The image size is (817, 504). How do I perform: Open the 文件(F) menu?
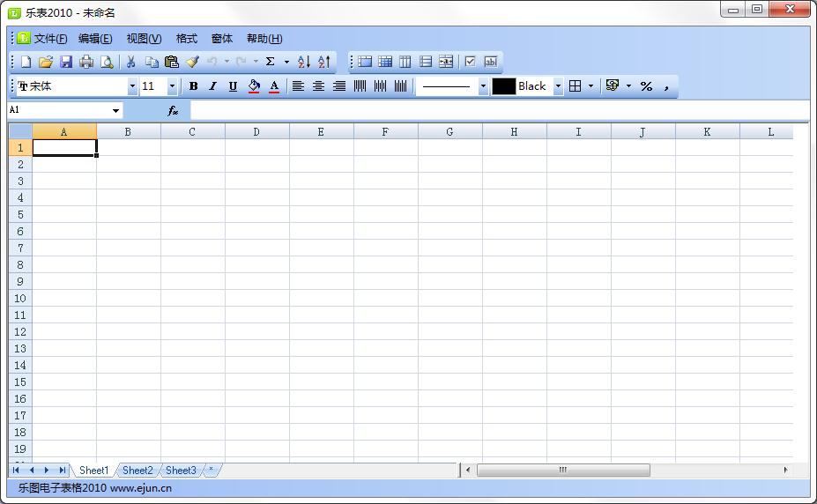click(50, 39)
